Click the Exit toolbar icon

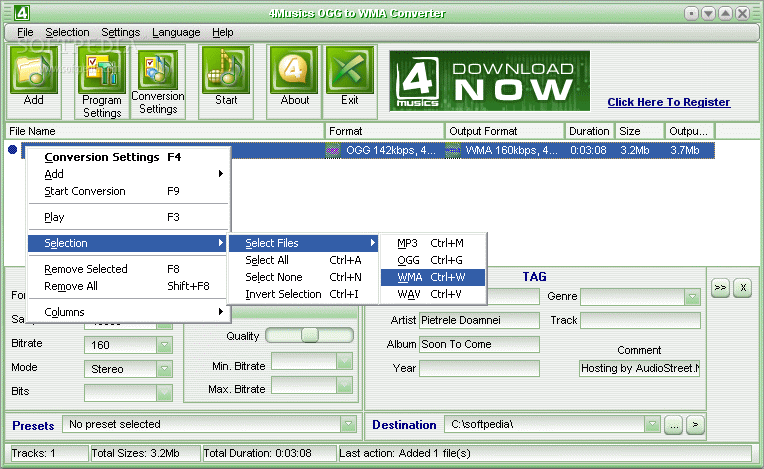pyautogui.click(x=350, y=70)
